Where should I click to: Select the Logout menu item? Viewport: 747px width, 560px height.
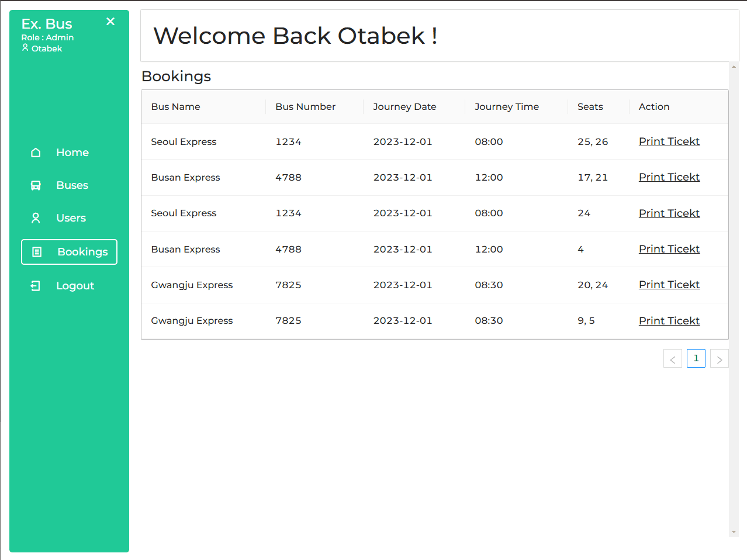[75, 286]
